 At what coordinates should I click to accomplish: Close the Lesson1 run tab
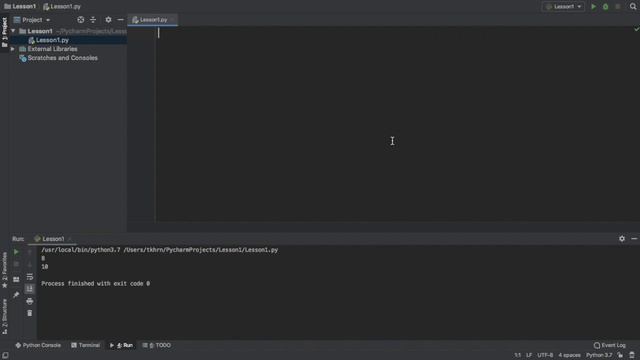pos(70,239)
